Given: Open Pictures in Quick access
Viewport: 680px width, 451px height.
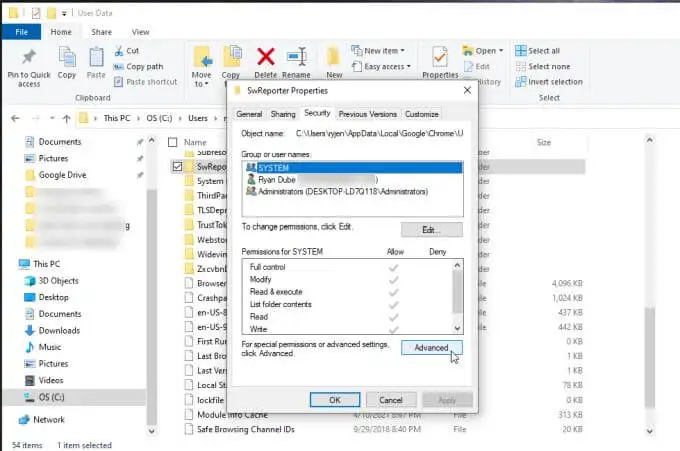Looking at the screenshot, I should [x=53, y=158].
